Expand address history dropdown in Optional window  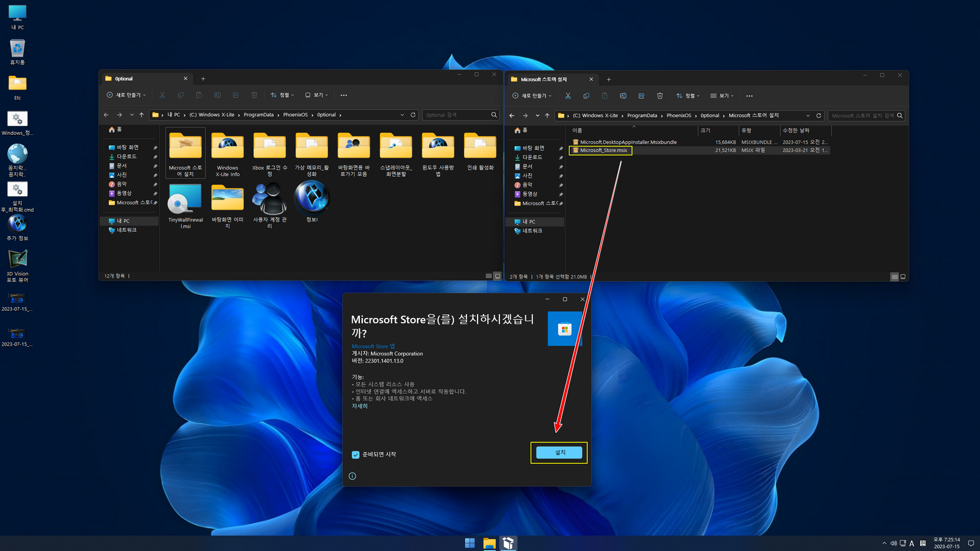click(x=402, y=115)
